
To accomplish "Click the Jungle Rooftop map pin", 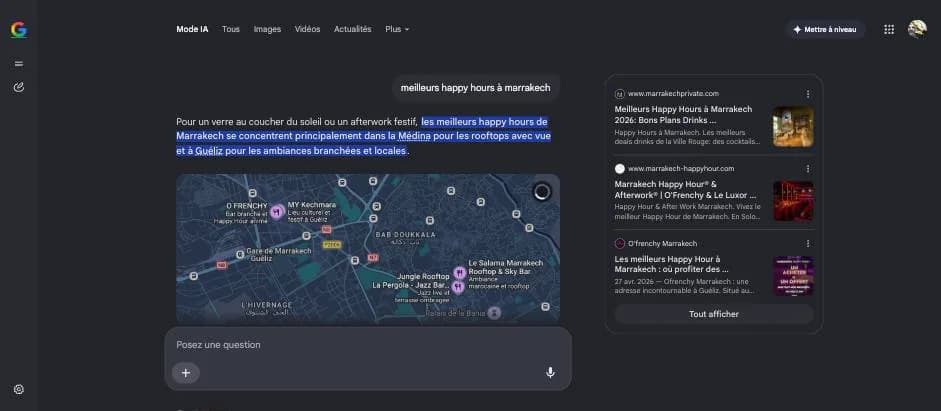I will click(x=460, y=273).
